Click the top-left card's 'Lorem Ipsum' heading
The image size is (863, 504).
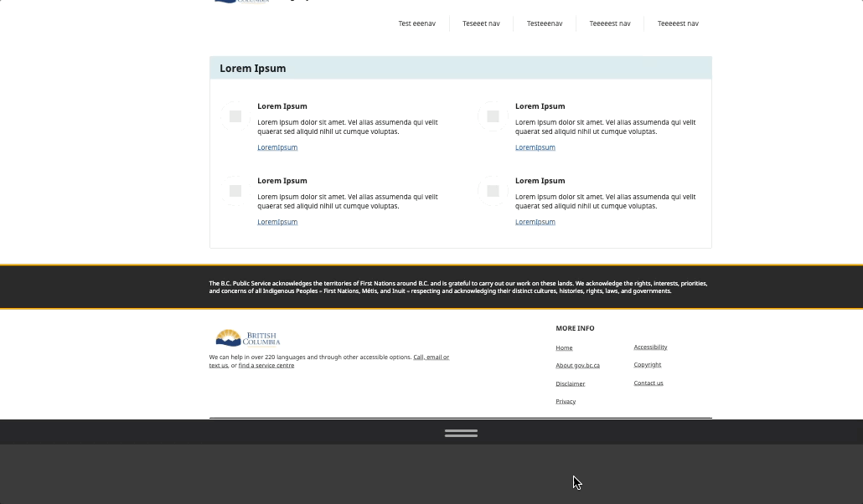pos(282,106)
